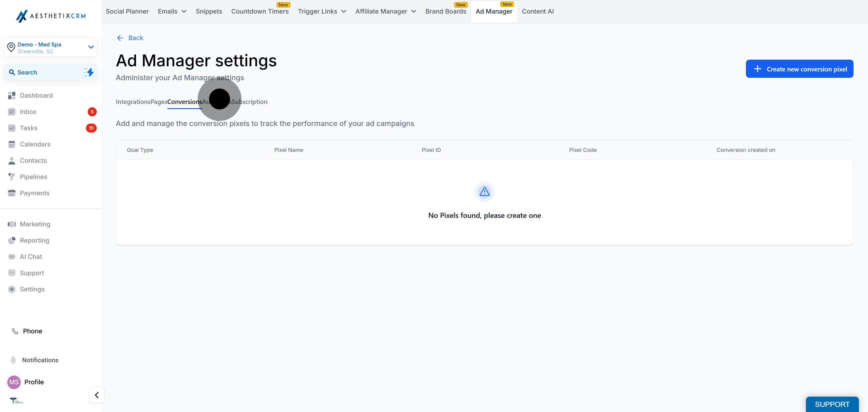Click the lightning quick-action icon
Screen dimensions: 868x412
tap(89, 72)
